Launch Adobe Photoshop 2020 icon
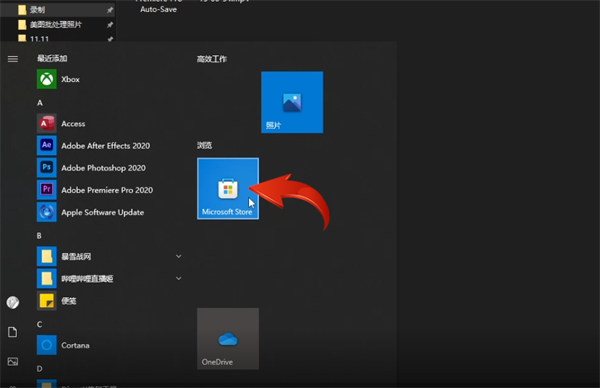 [47, 168]
